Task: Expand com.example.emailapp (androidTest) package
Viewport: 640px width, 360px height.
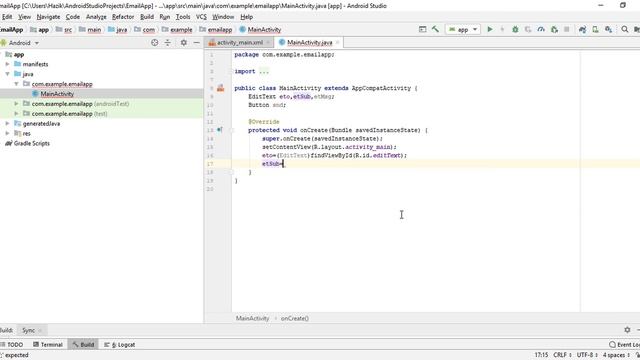Action: (16, 104)
